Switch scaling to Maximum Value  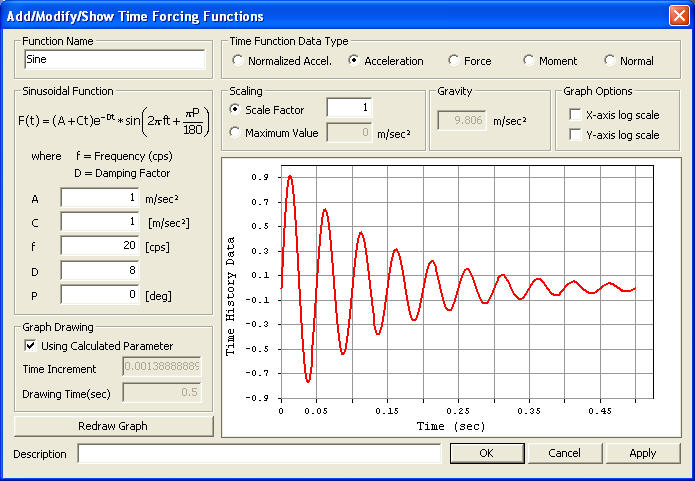point(235,132)
